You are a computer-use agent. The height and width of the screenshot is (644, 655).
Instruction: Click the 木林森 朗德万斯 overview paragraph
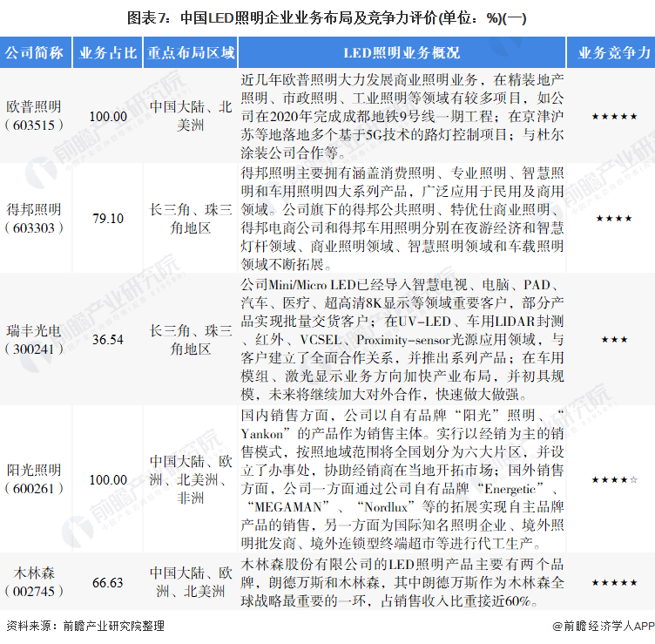(x=402, y=583)
